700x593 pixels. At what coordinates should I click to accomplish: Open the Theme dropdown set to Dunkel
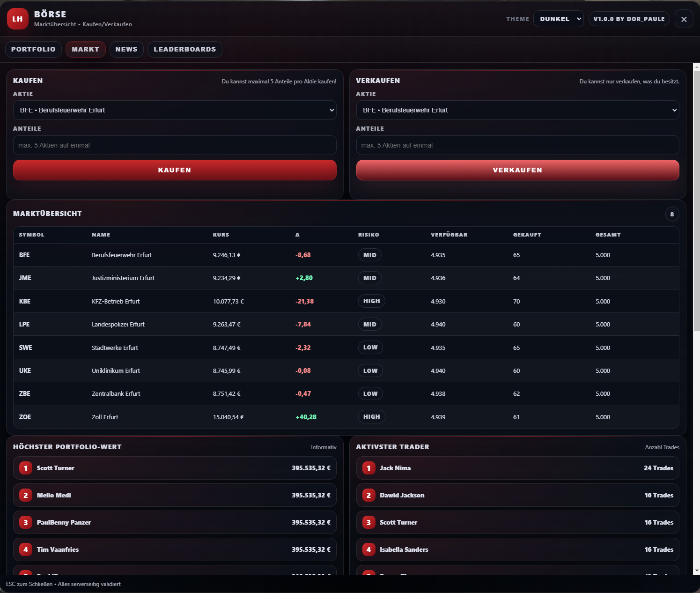point(559,19)
